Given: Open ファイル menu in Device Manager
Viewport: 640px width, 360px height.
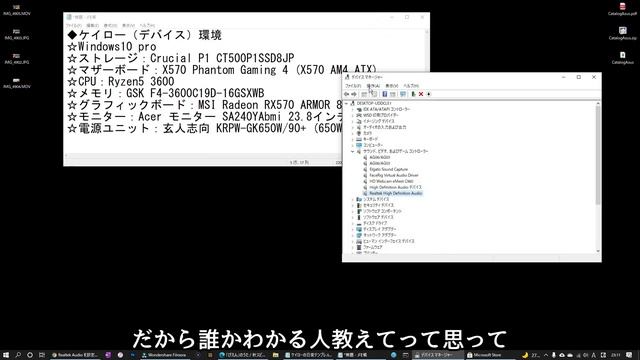Looking at the screenshot, I should [353, 86].
